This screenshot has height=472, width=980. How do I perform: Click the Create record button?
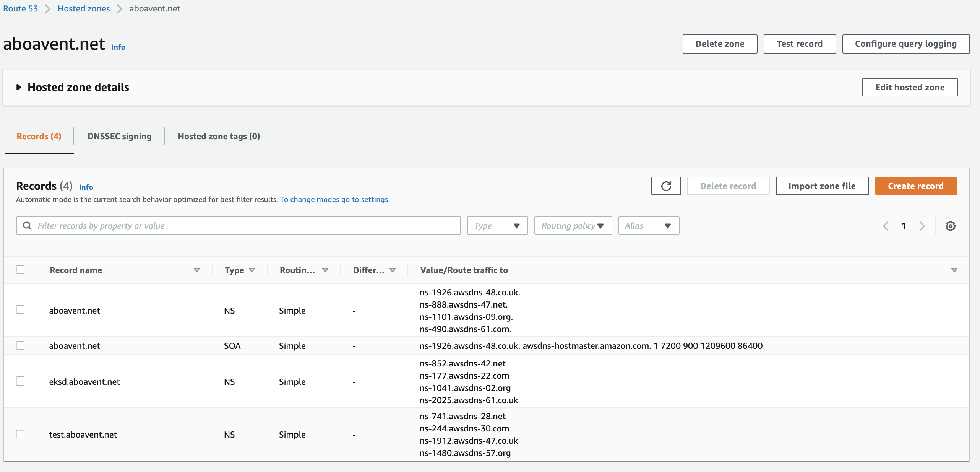[915, 186]
